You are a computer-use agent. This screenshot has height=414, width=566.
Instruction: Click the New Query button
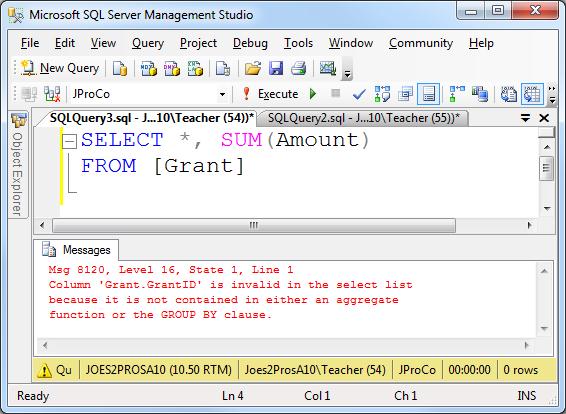(60, 68)
